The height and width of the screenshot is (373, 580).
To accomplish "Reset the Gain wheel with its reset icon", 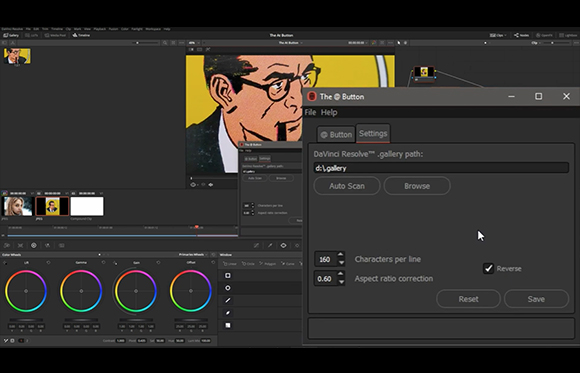I will (158, 262).
